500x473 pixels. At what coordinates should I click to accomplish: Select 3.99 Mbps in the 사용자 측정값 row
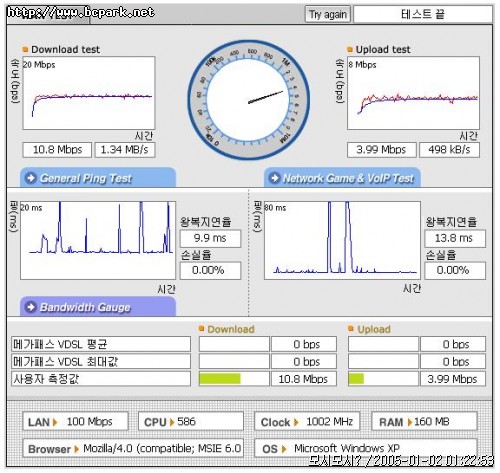pyautogui.click(x=453, y=379)
